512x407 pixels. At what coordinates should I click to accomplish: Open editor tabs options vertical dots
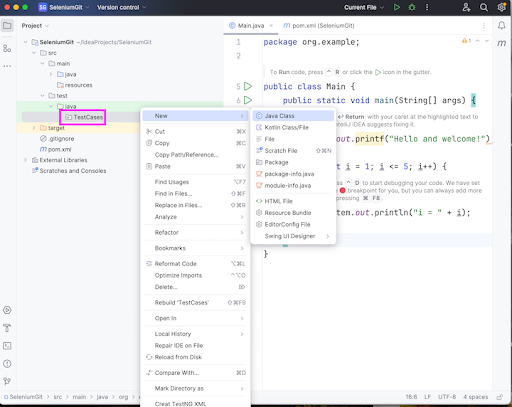click(x=484, y=26)
